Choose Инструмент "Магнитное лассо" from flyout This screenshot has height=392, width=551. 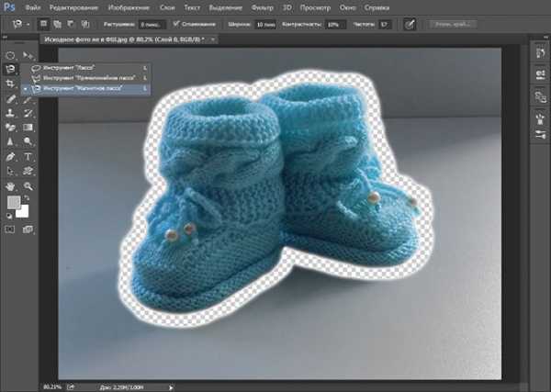(x=86, y=88)
